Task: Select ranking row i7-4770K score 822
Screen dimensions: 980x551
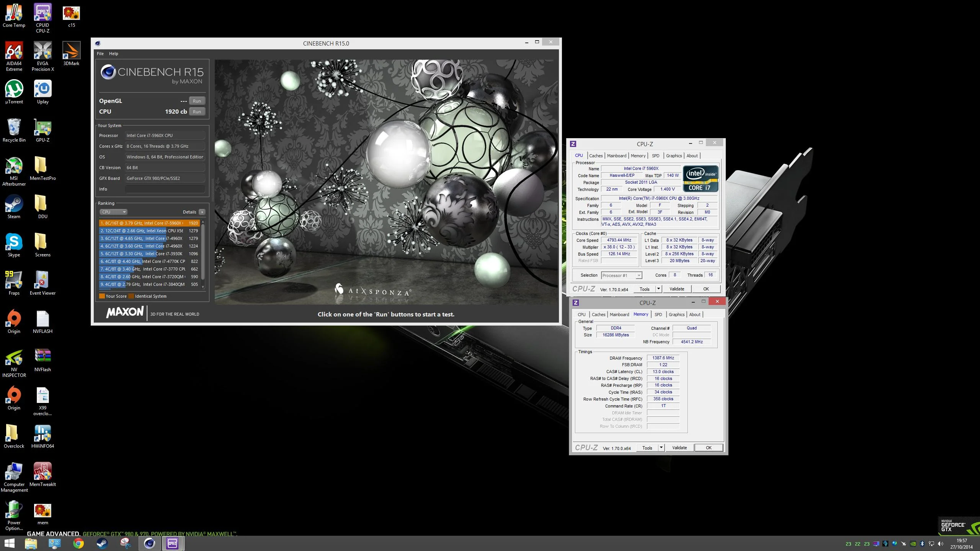Action: pyautogui.click(x=149, y=261)
